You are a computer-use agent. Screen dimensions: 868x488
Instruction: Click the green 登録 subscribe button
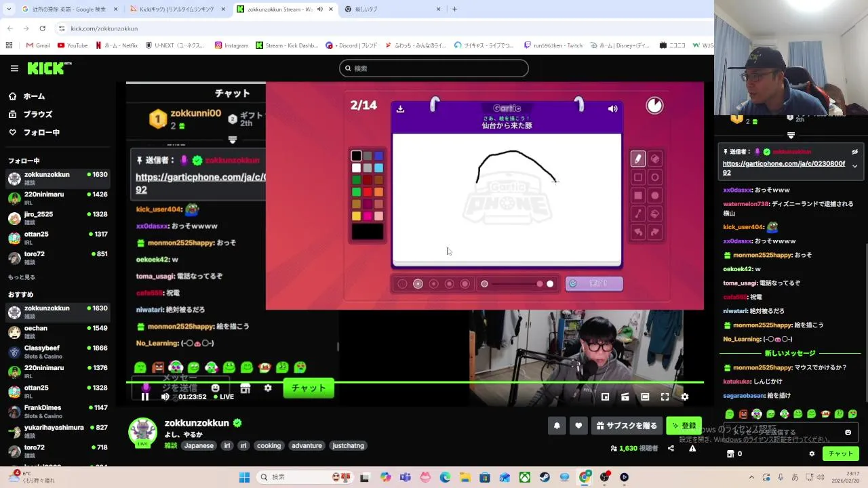(684, 426)
